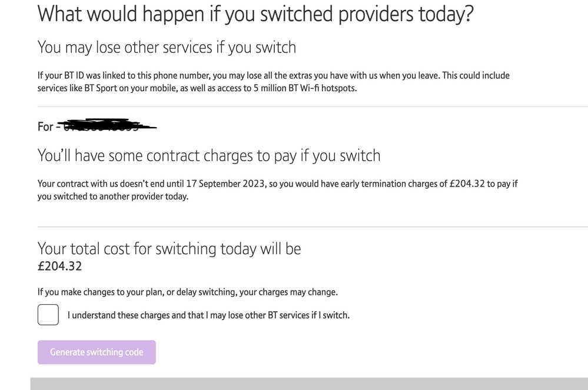Tick the 'I understand these charges' checkbox
Viewport: 588px width, 390px height.
tap(48, 315)
